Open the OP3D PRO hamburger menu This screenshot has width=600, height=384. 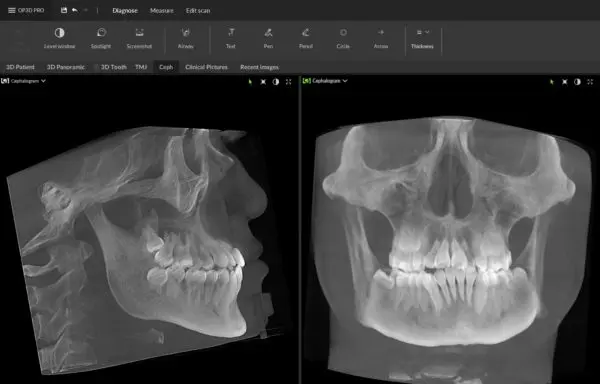(x=12, y=10)
